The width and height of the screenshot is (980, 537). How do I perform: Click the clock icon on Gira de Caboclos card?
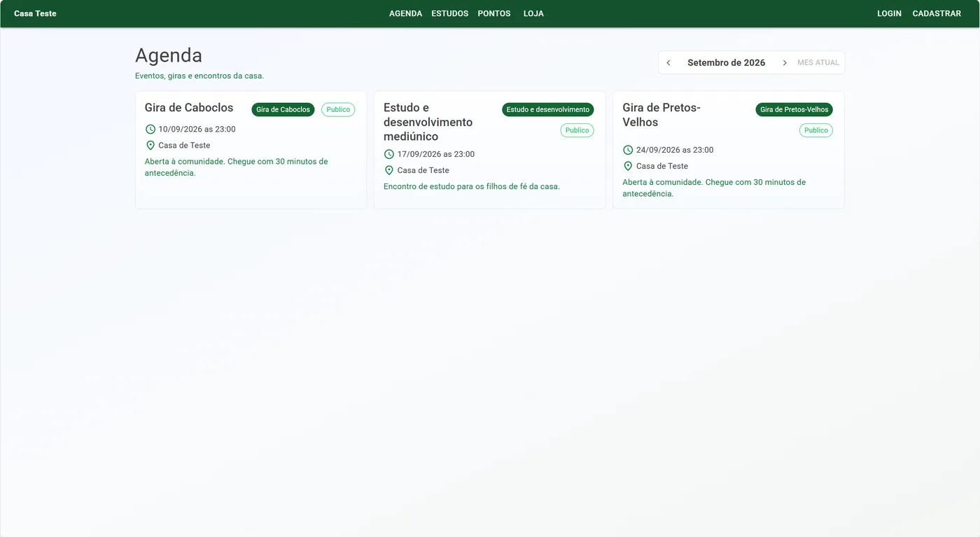[x=150, y=130]
